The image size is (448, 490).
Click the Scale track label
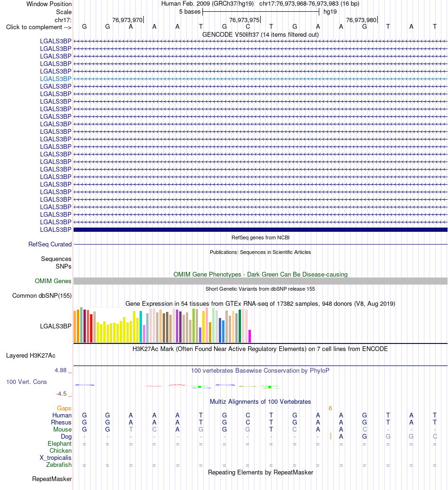(64, 12)
